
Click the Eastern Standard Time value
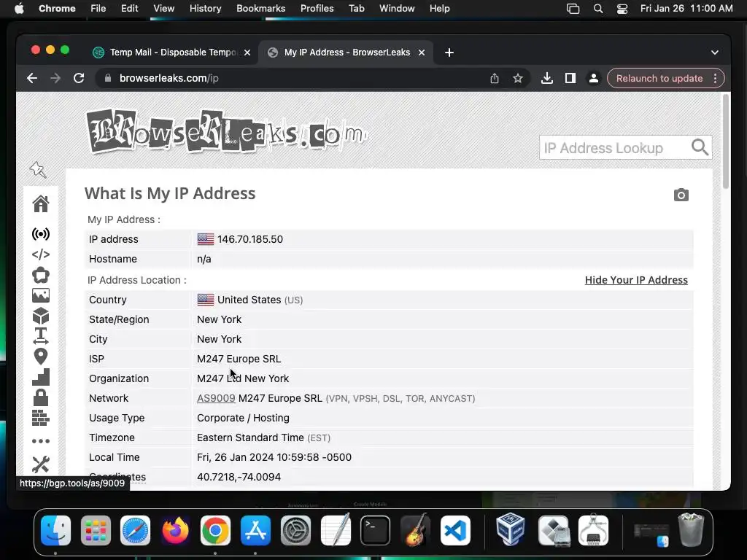[x=250, y=437]
